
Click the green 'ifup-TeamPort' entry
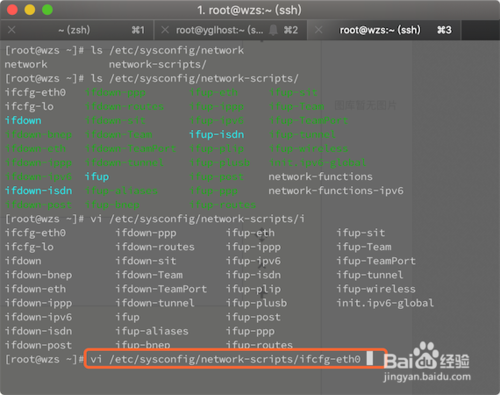pos(308,120)
